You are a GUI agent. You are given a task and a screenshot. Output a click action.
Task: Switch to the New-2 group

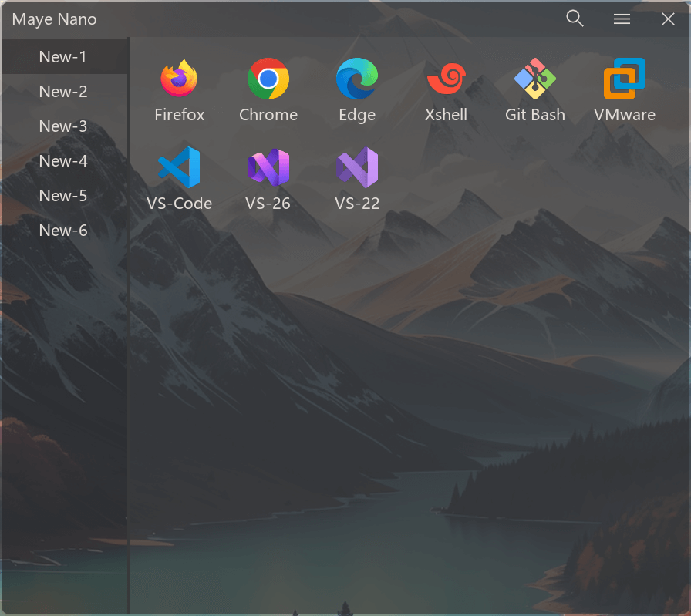coord(63,92)
